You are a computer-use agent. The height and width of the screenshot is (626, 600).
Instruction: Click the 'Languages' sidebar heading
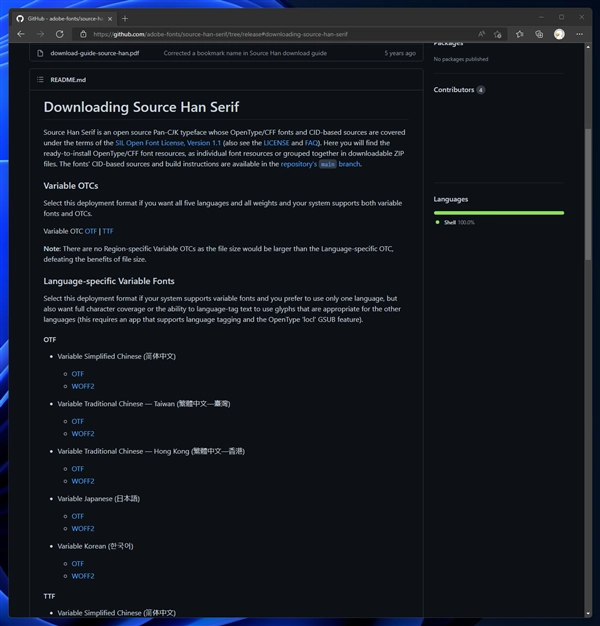point(451,199)
